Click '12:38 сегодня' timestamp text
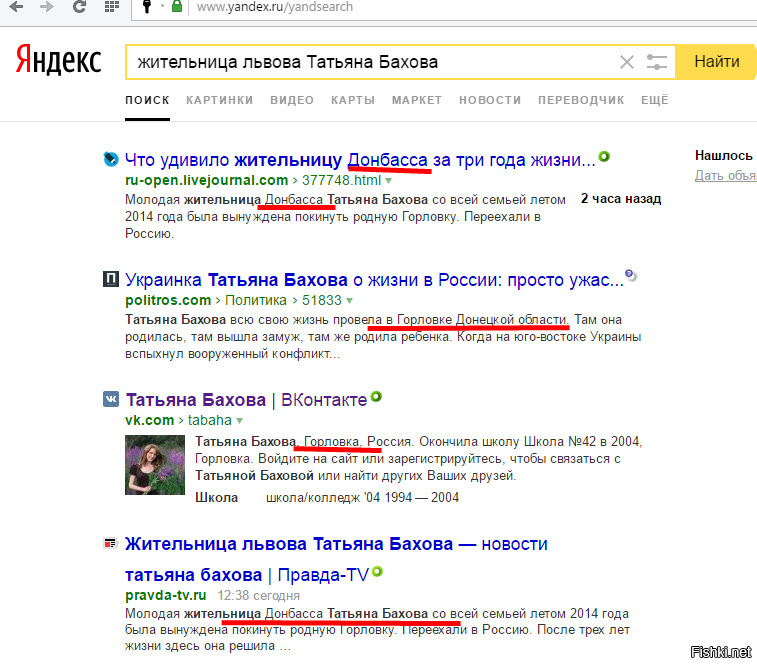Image resolution: width=757 pixels, height=664 pixels. 258,595
